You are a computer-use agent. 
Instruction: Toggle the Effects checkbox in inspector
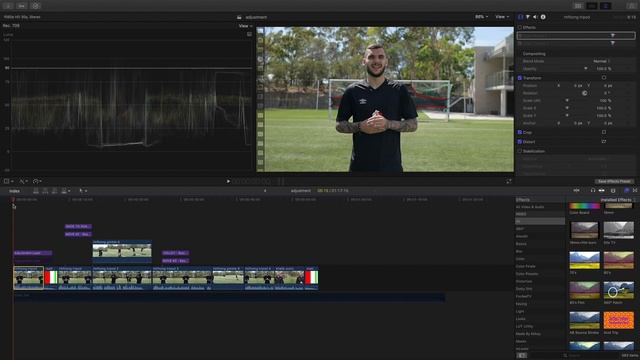pyautogui.click(x=520, y=27)
